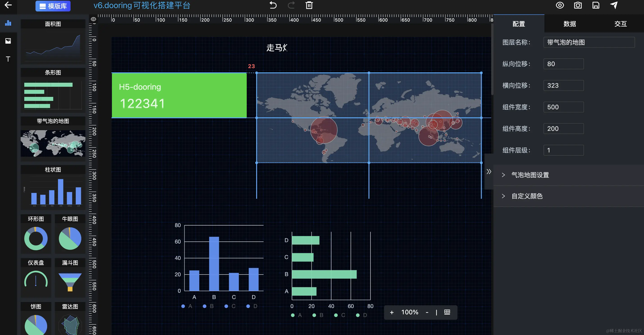The height and width of the screenshot is (335, 644).
Task: Select the green H5-dooring card on canvas
Action: 179,95
